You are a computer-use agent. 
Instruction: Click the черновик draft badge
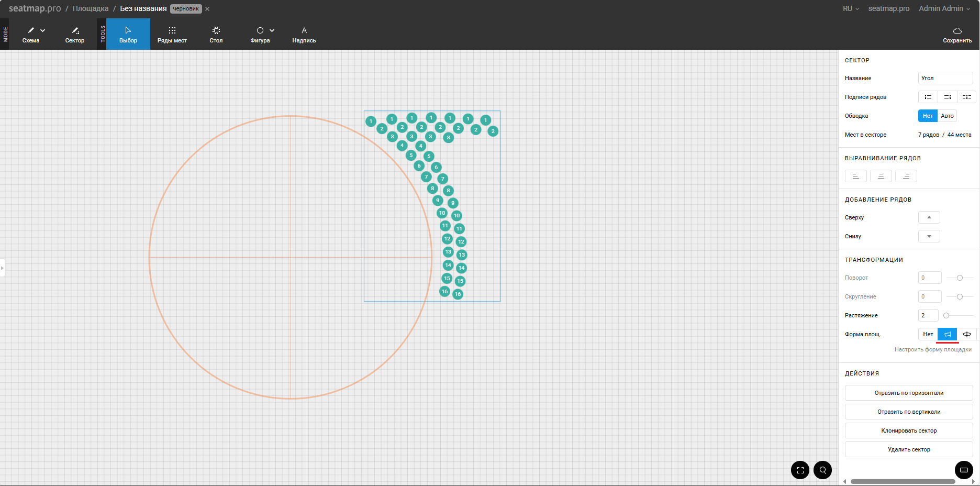click(186, 9)
